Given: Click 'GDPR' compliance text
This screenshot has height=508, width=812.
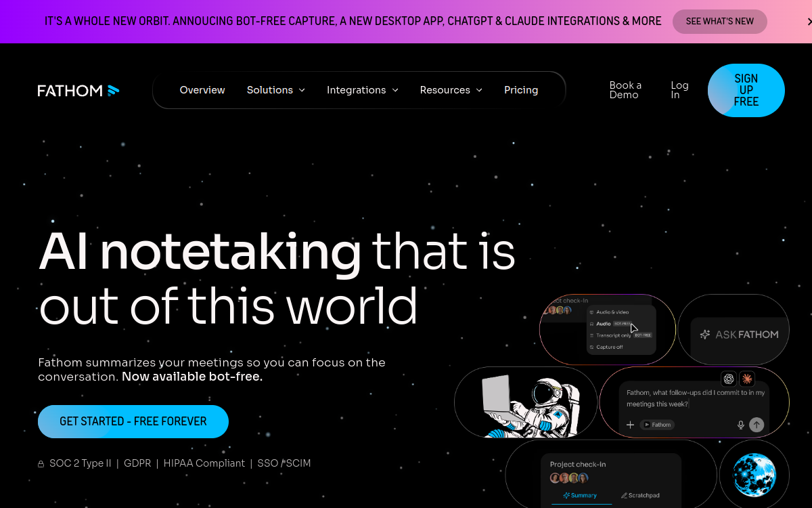Looking at the screenshot, I should tap(137, 463).
